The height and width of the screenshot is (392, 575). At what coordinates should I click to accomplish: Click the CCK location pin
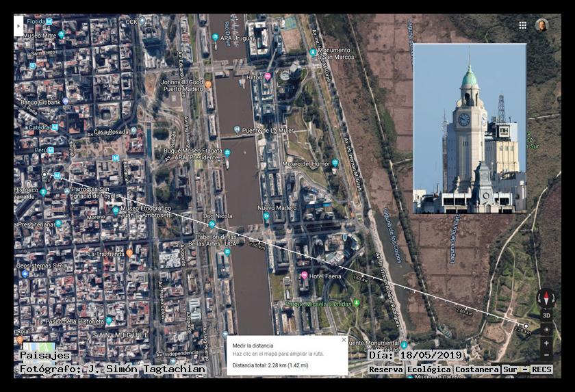tap(142, 22)
